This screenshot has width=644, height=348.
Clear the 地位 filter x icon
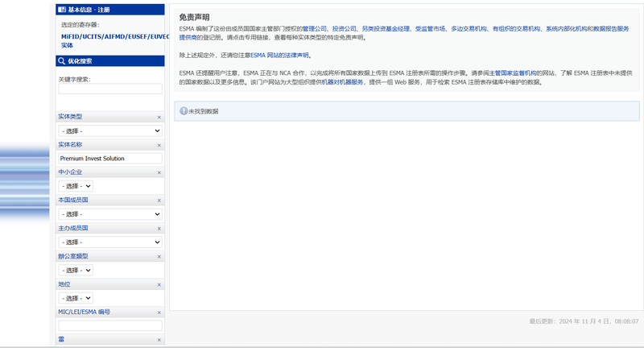tap(159, 284)
